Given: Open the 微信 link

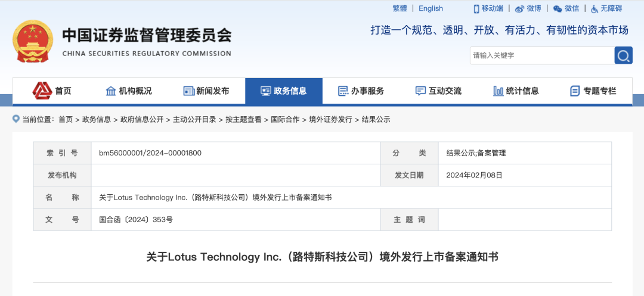Looking at the screenshot, I should click(x=572, y=8).
